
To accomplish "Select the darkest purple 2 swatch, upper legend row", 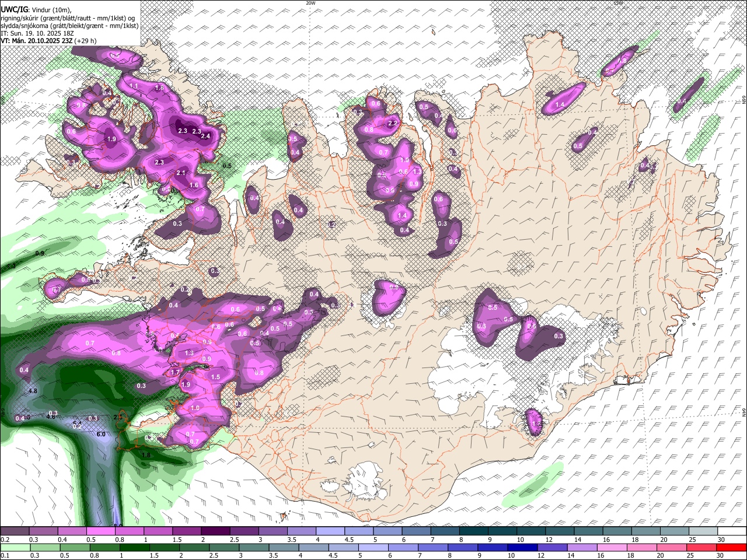I will tap(215, 531).
